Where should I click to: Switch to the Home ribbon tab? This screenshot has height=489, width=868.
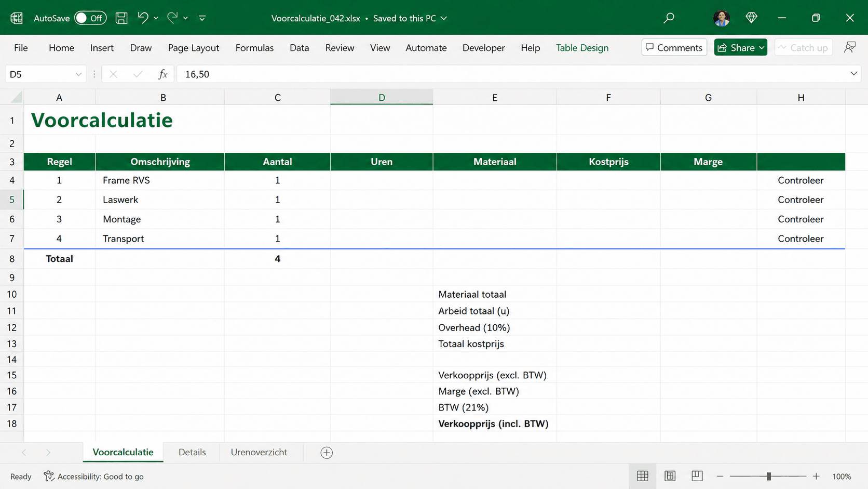61,48
